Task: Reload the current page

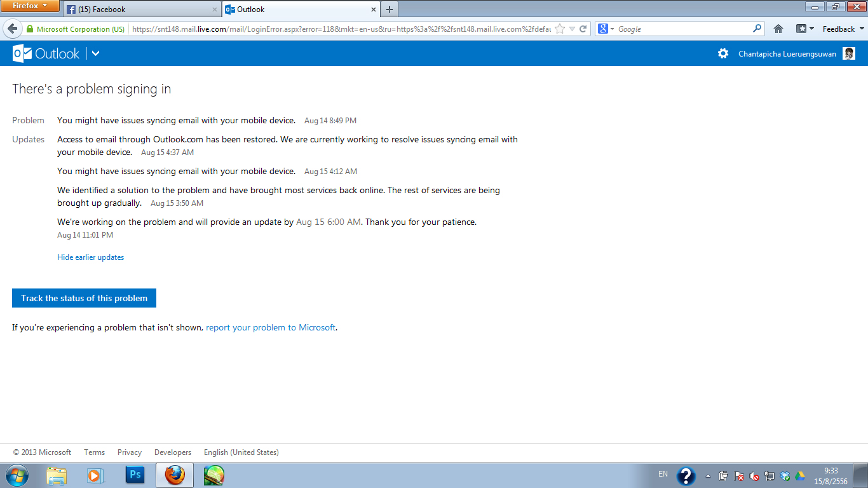Action: [x=583, y=29]
